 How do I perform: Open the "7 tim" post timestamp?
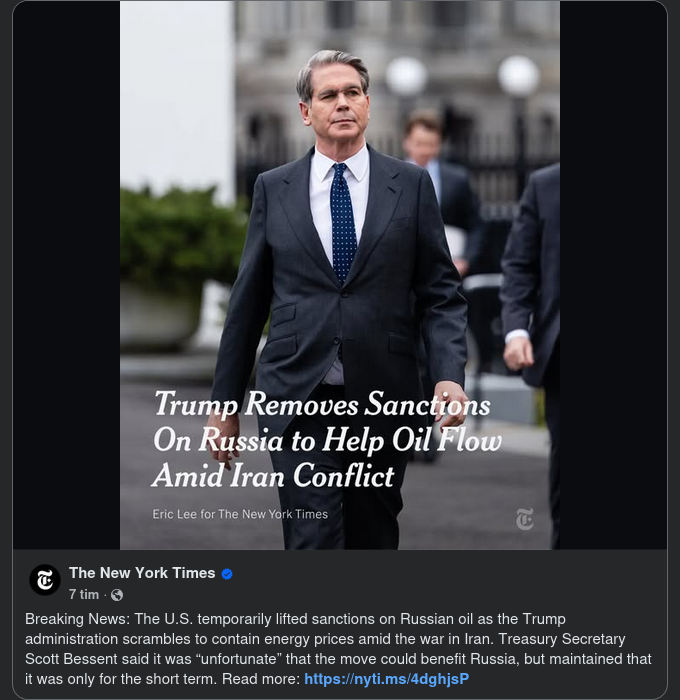click(x=84, y=595)
